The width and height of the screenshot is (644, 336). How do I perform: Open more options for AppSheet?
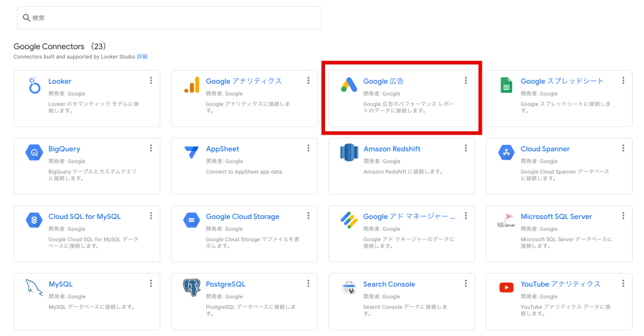[x=308, y=148]
